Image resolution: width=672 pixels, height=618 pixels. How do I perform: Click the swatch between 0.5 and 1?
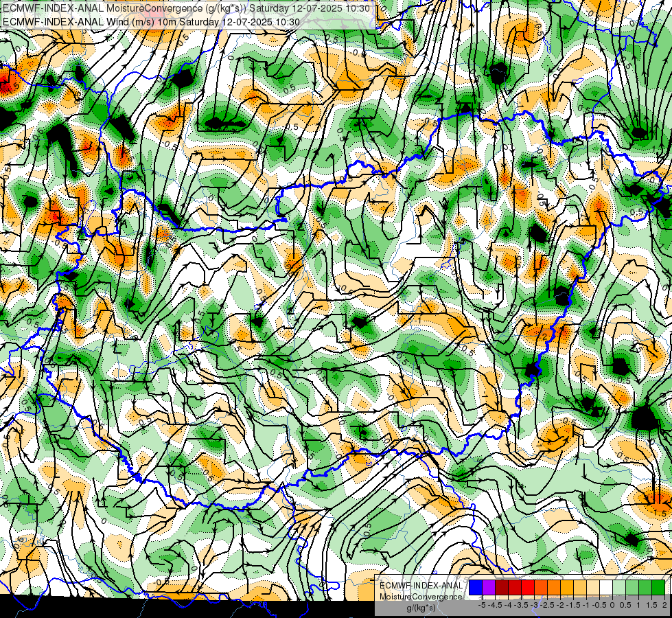632,587
